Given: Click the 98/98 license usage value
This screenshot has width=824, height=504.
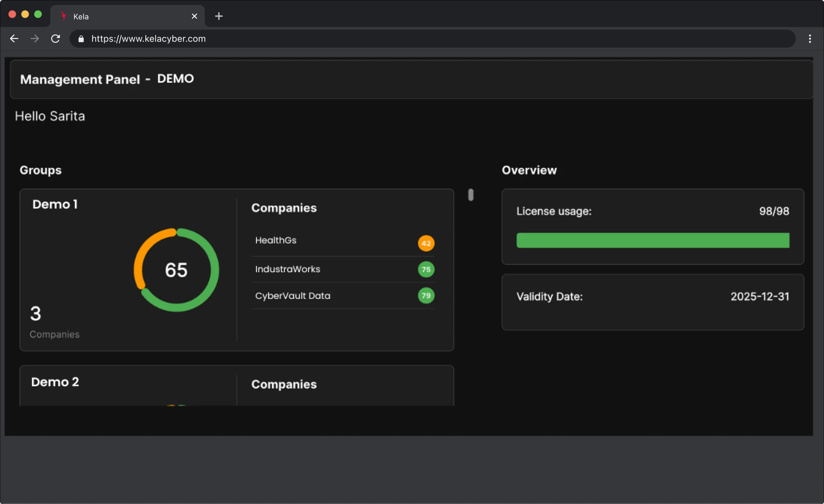Looking at the screenshot, I should (774, 211).
